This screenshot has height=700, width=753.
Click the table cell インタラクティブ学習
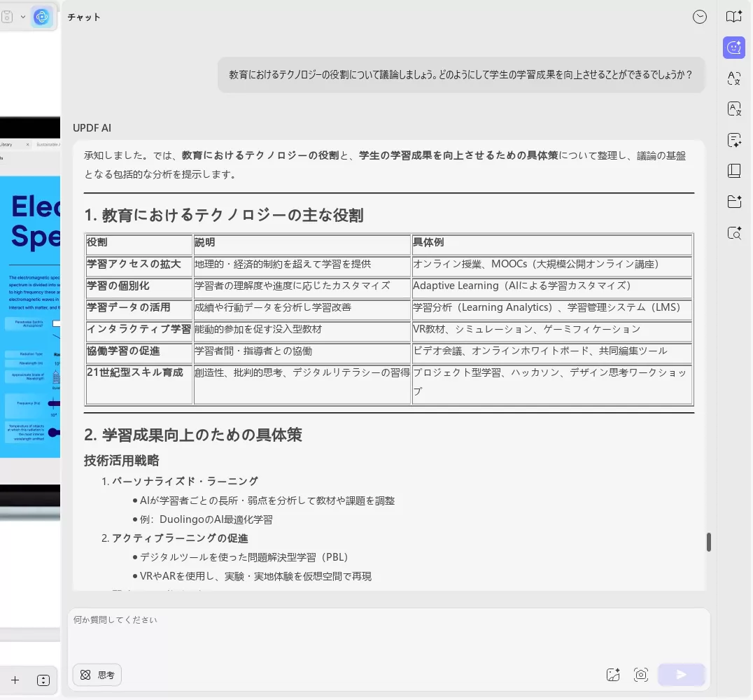tap(139, 331)
